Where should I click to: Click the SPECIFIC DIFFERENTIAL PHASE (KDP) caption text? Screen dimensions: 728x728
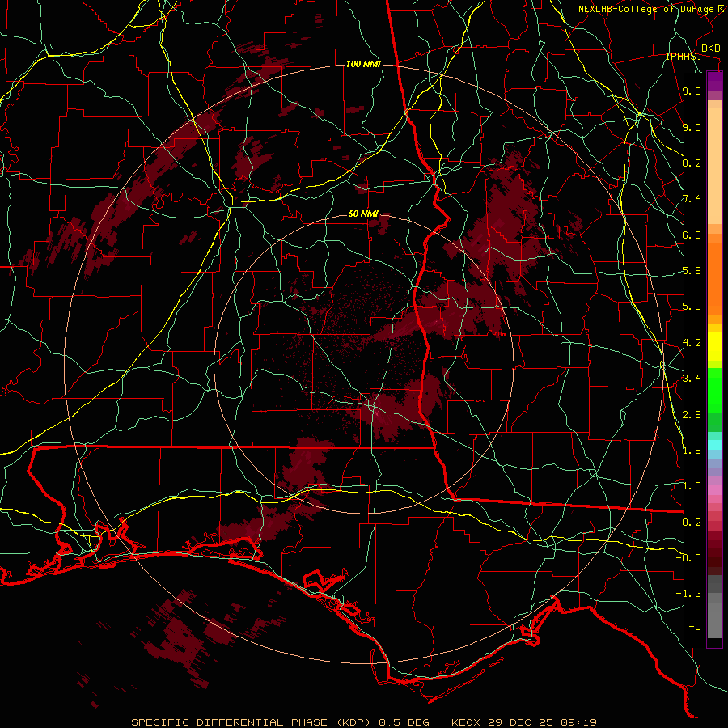tap(252, 722)
